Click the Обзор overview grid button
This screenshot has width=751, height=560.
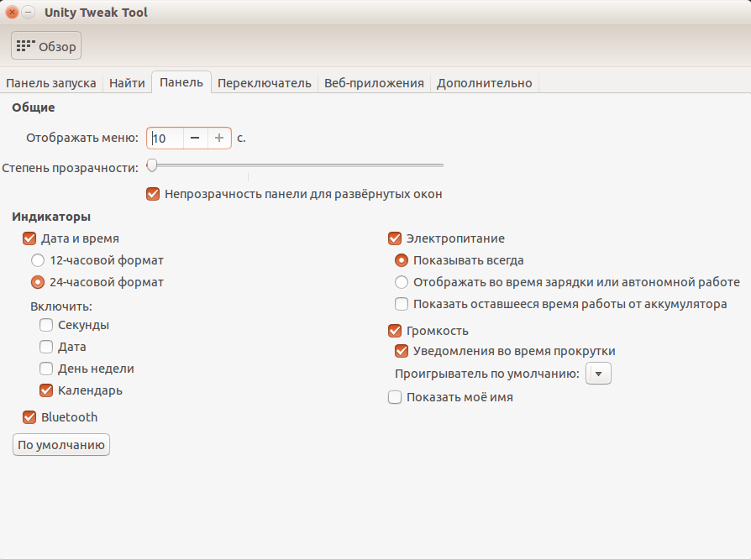[46, 46]
